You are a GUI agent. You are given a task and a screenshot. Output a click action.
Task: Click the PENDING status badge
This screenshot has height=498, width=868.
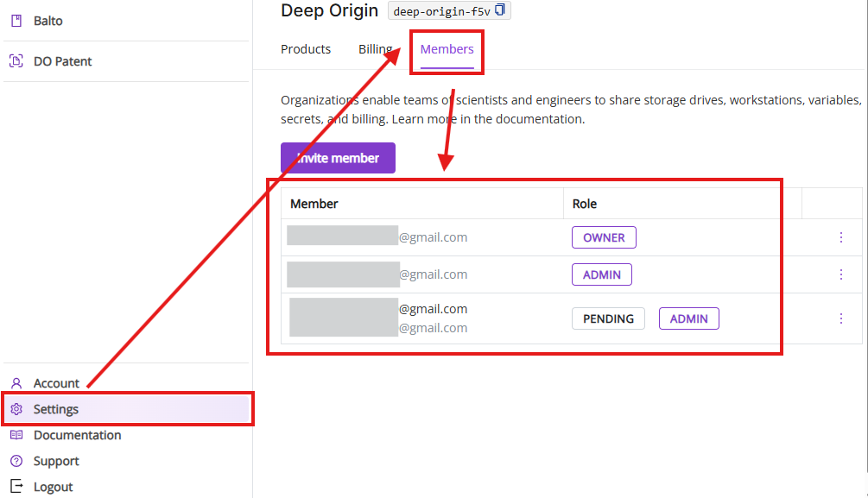coord(608,318)
